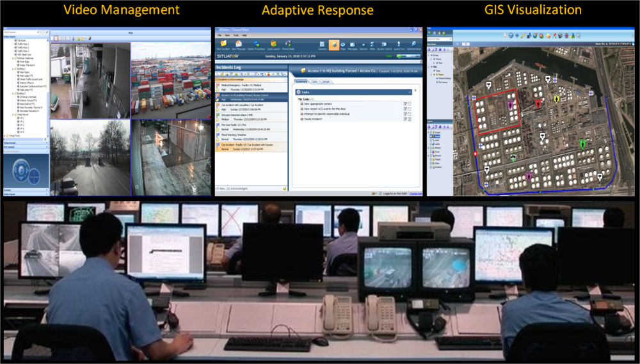The height and width of the screenshot is (364, 640).
Task: Toggle the Sensors layer checkbox
Action: [432, 155]
